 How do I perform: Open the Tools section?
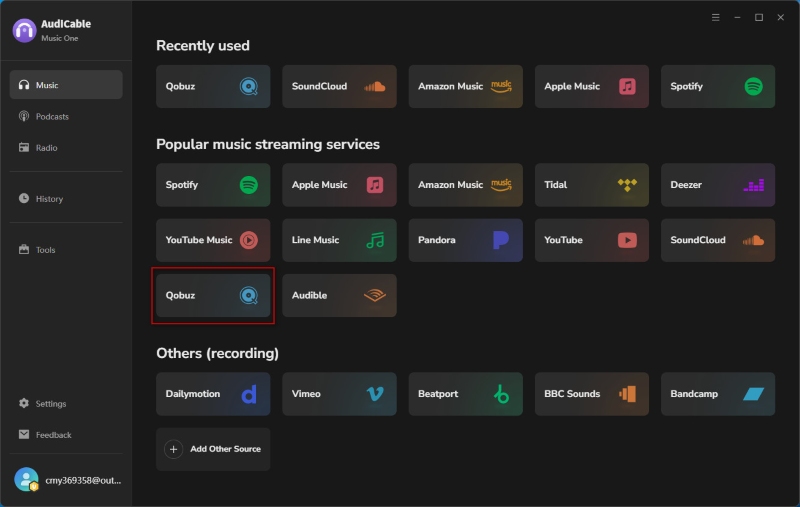pyautogui.click(x=66, y=249)
